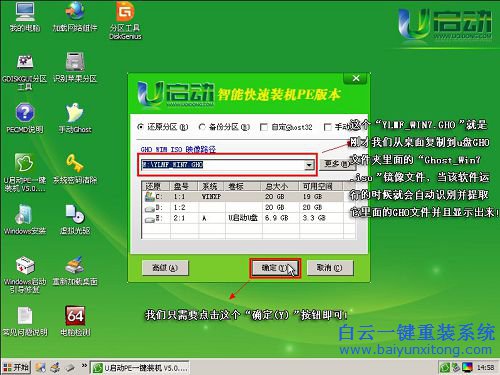Click the second quick launch taskbar icon
The width and height of the screenshot is (500, 375).
(x=55, y=367)
